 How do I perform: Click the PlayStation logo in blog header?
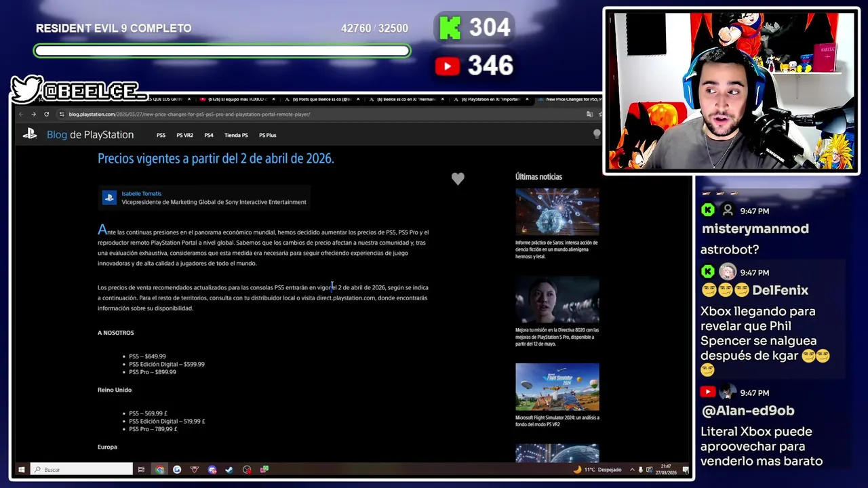[30, 134]
